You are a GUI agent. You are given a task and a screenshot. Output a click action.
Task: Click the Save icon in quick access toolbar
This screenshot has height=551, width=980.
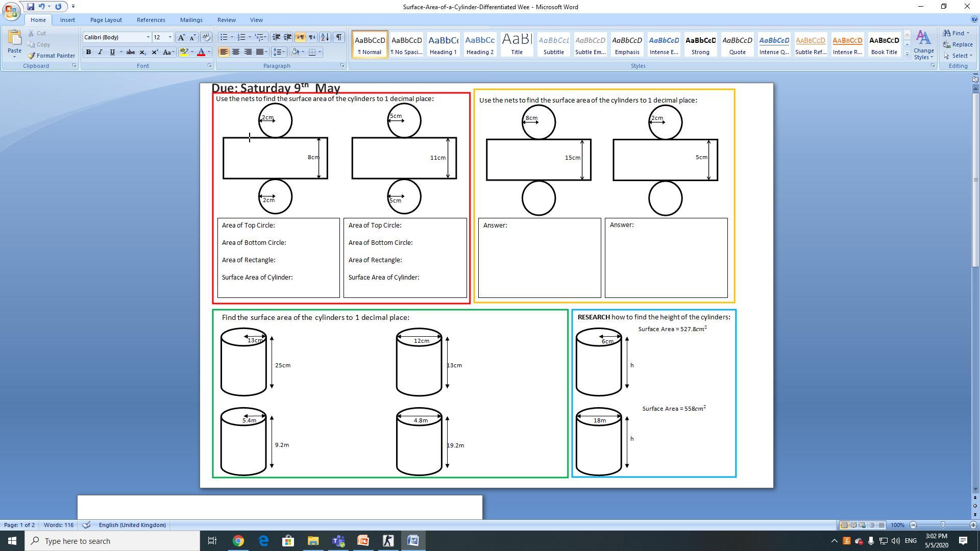pyautogui.click(x=31, y=7)
